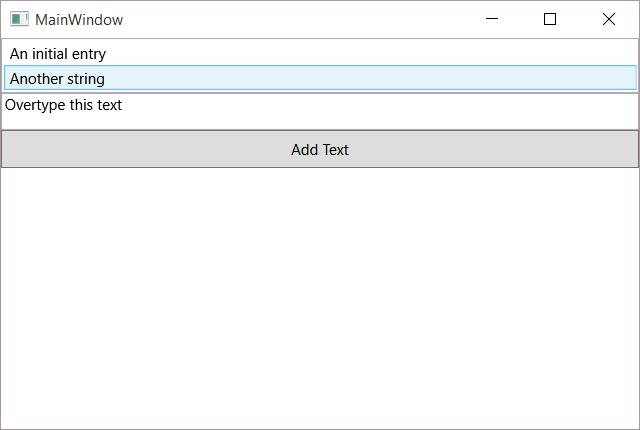Minimize the MainWindow window
Viewport: 640px width, 430px height.
pos(492,19)
